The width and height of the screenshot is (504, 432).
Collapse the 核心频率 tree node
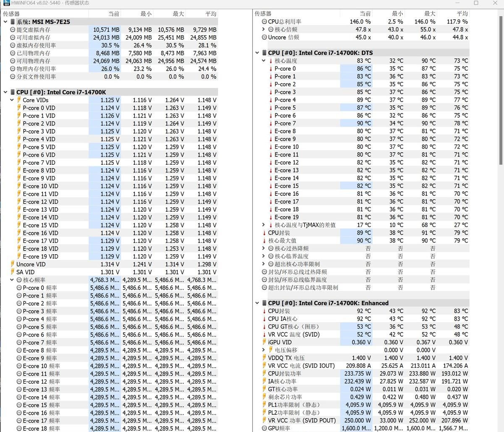tap(12, 280)
